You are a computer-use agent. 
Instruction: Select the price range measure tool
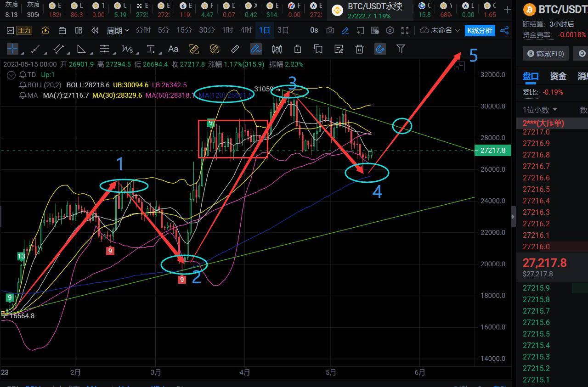(150, 49)
